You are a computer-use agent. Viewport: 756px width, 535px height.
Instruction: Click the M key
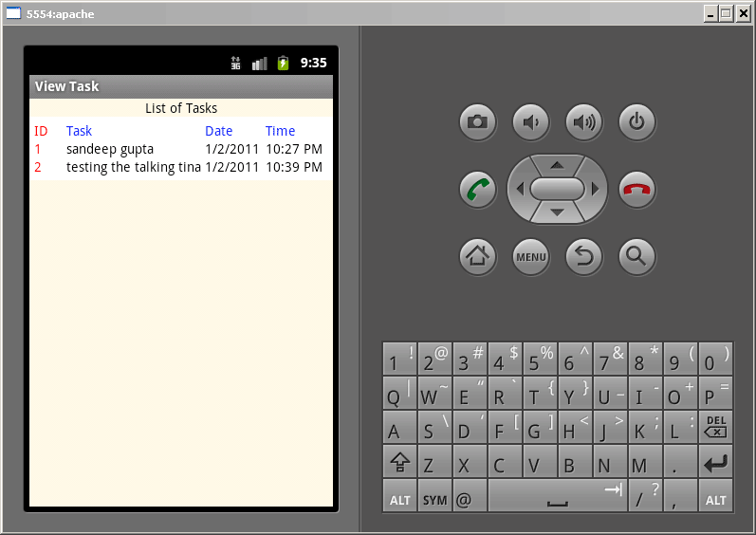(x=646, y=461)
